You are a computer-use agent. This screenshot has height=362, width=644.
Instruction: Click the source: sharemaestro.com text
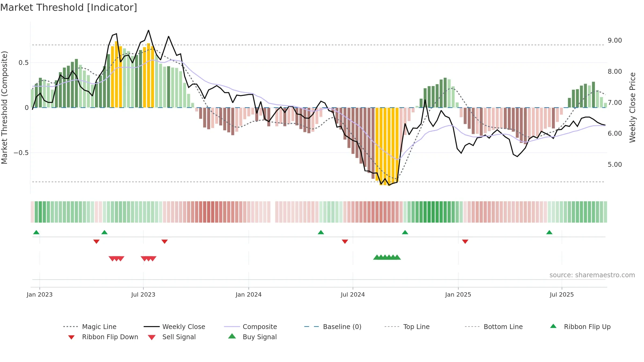592,275
